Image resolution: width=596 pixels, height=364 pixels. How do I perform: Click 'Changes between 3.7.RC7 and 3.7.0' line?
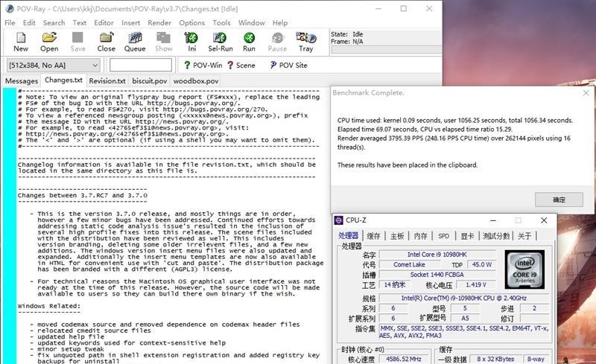click(83, 195)
